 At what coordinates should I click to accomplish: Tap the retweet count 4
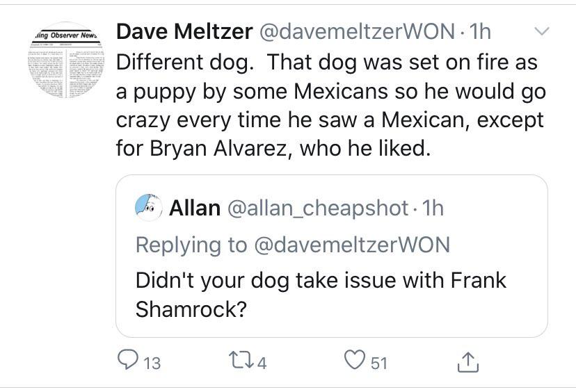point(262,362)
